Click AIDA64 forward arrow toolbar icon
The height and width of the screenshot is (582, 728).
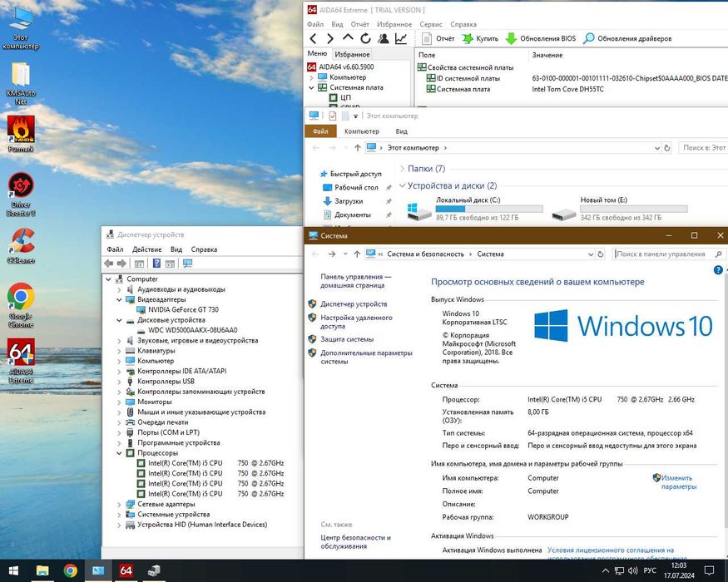point(330,38)
